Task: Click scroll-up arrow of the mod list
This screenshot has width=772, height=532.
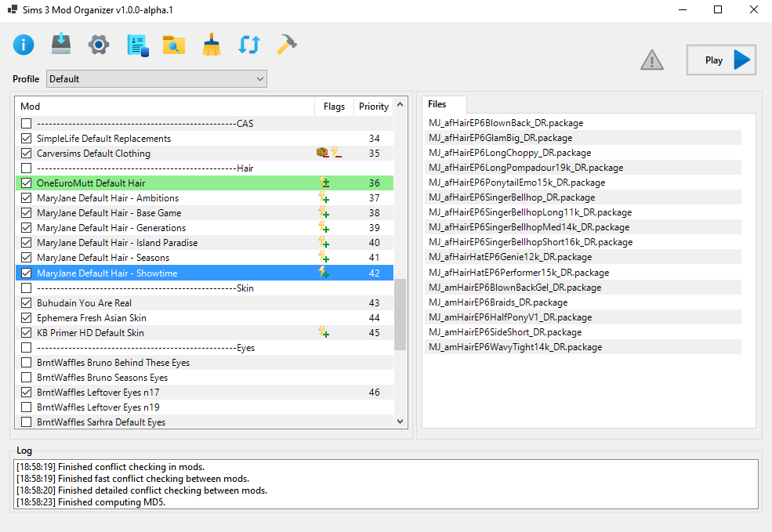Action: pyautogui.click(x=400, y=104)
